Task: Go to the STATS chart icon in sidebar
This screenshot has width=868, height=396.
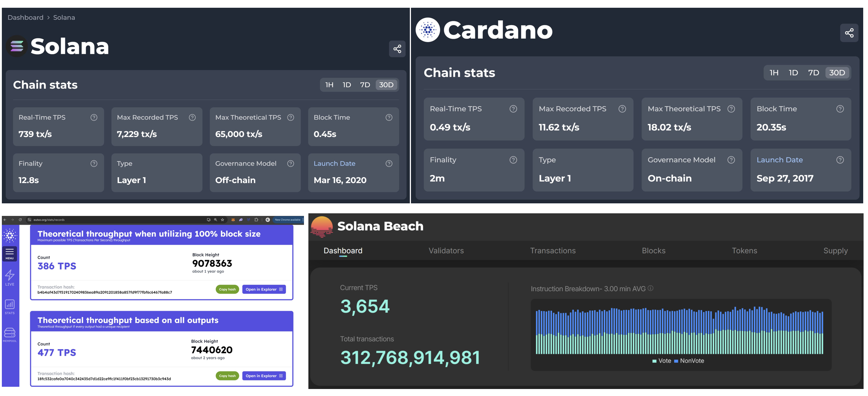Action: tap(10, 306)
